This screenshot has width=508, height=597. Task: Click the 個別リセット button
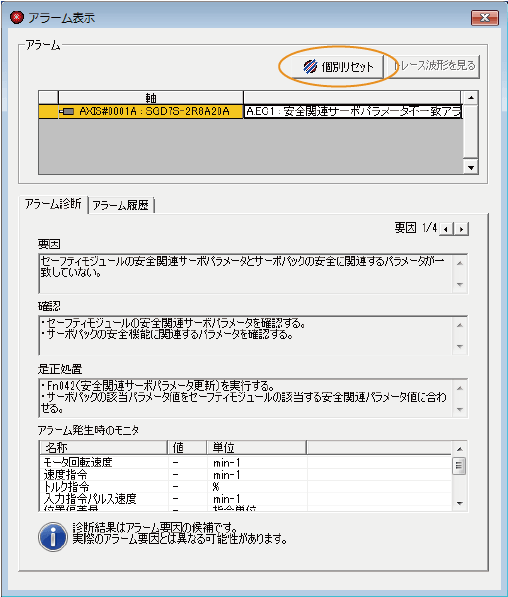pyautogui.click(x=337, y=67)
